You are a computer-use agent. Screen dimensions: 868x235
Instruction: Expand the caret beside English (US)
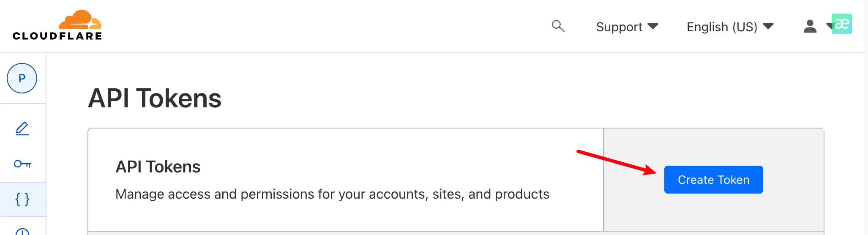coord(768,27)
